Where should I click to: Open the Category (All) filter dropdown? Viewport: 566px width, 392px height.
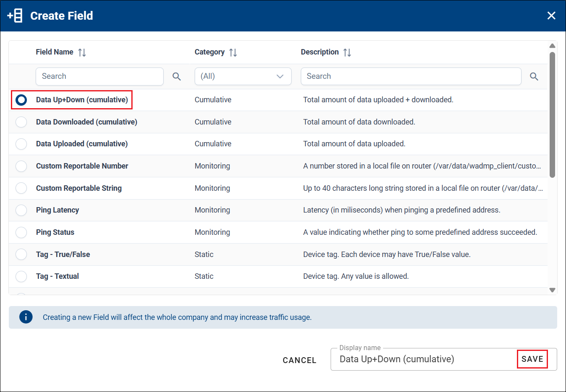tap(243, 76)
